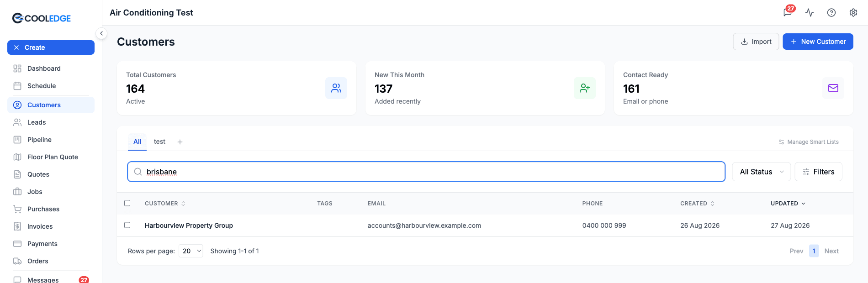Click the Schedule calendar icon in sidebar

coord(17,86)
